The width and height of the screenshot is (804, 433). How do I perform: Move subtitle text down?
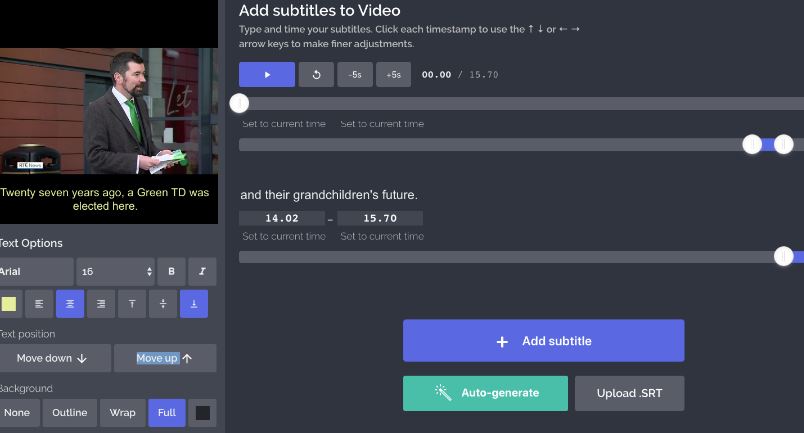(x=54, y=358)
